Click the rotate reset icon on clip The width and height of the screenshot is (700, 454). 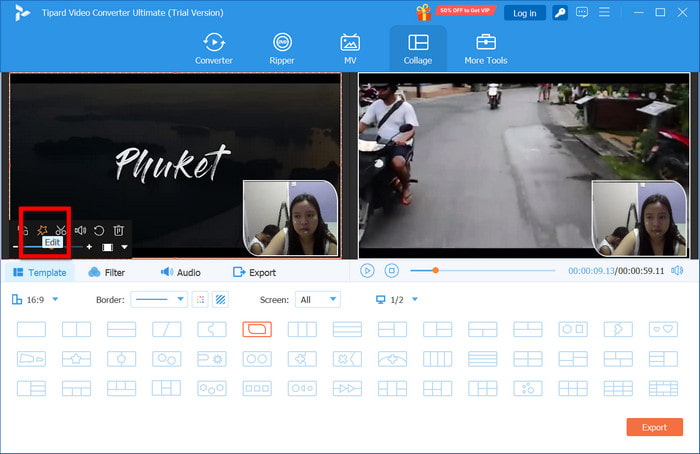point(99,230)
